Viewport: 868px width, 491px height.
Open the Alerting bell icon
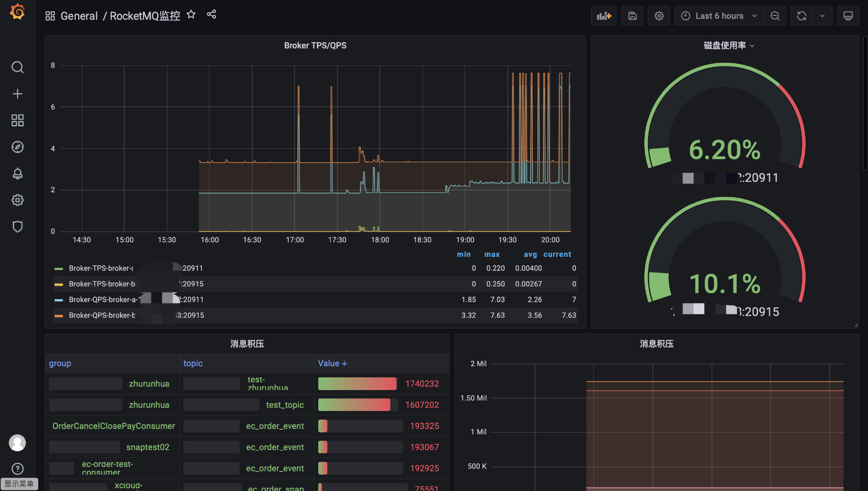tap(17, 173)
